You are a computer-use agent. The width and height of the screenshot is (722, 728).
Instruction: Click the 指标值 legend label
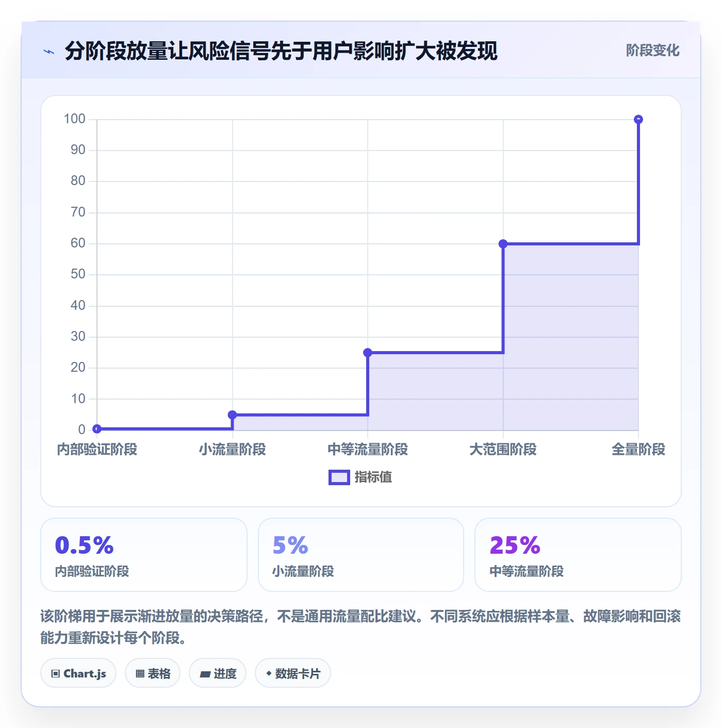[x=373, y=477]
